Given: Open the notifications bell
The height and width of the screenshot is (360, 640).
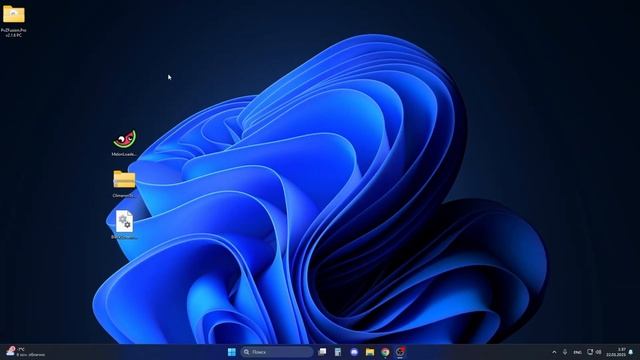Looking at the screenshot, I should coord(631,352).
